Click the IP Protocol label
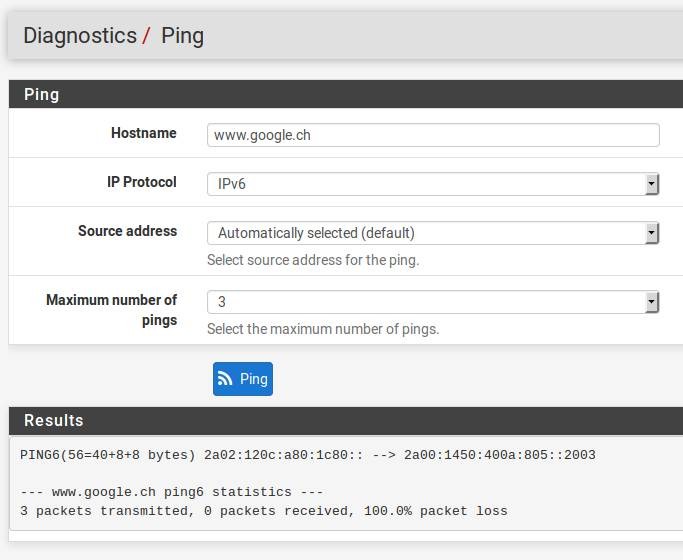Screen dimensions: 683x560 [x=141, y=182]
